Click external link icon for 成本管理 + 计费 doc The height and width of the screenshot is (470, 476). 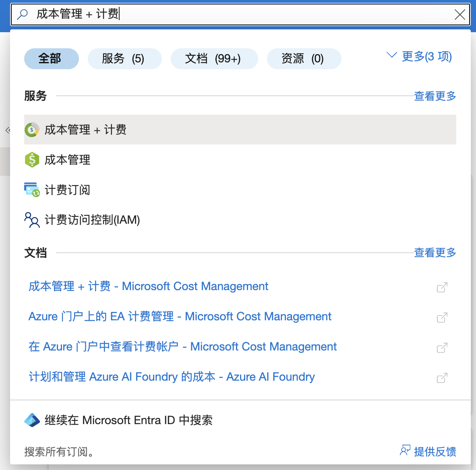[x=442, y=287]
